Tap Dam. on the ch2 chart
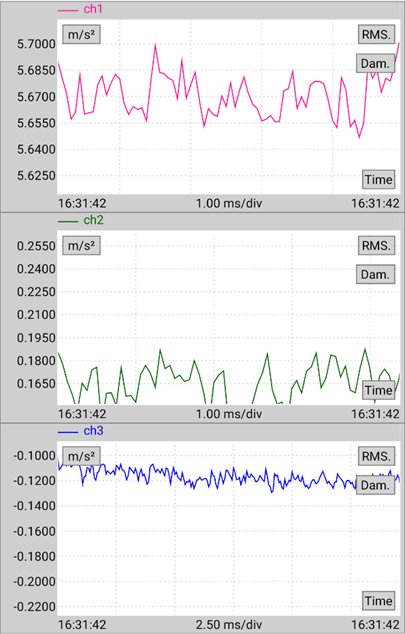 375,275
